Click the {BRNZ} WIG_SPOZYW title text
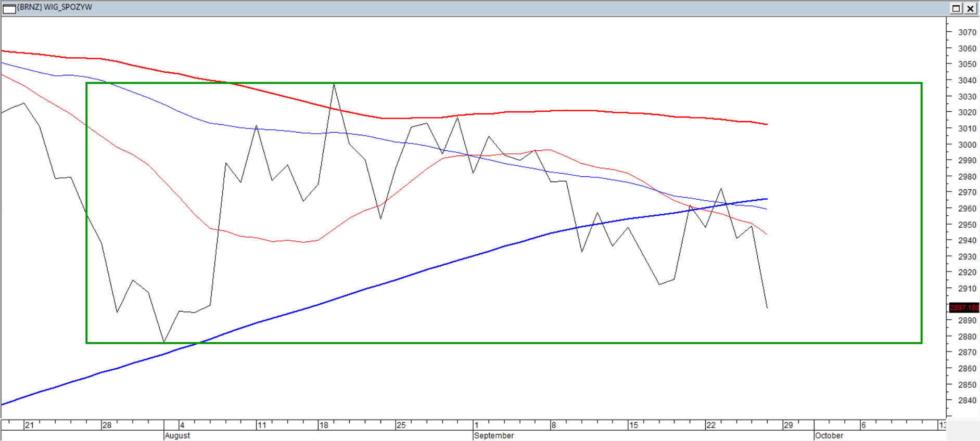This screenshot has width=980, height=441. coord(55,7)
